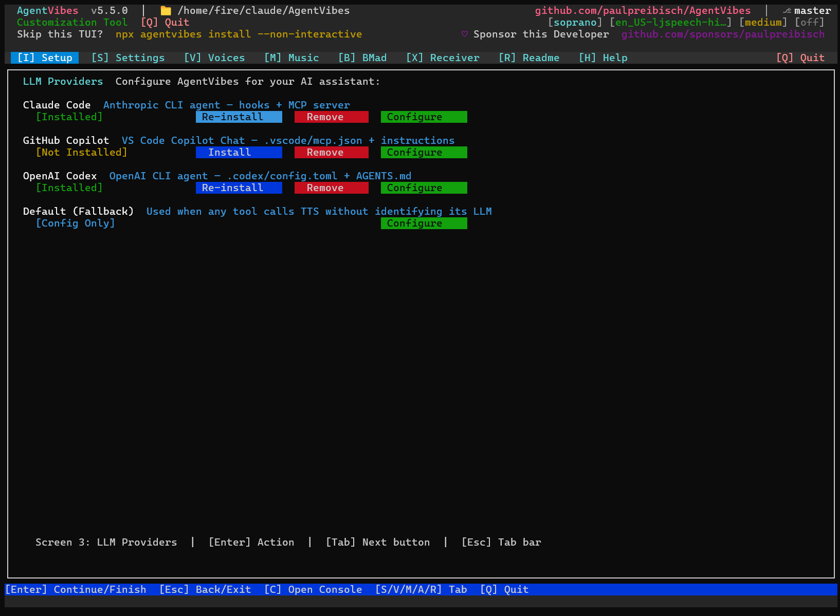Click the [soprano] status indicator

(x=575, y=23)
